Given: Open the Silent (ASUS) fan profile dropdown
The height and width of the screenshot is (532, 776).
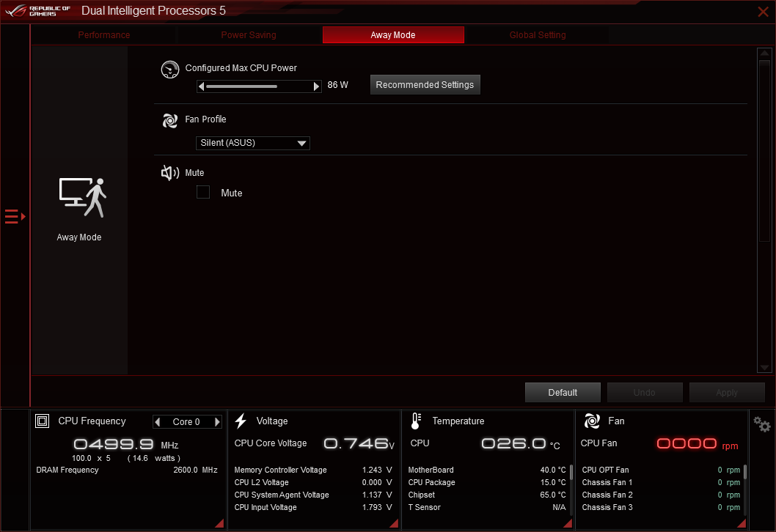Looking at the screenshot, I should pos(253,143).
